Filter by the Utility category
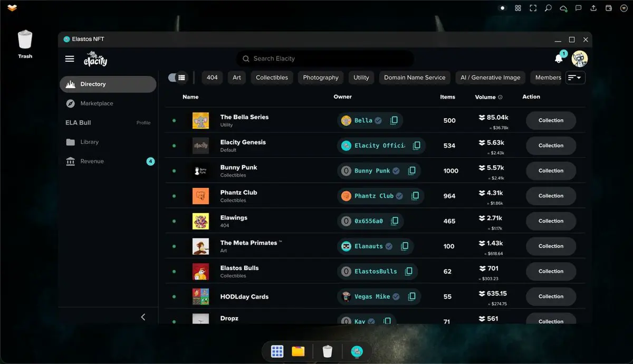The width and height of the screenshot is (633, 364). pos(361,78)
